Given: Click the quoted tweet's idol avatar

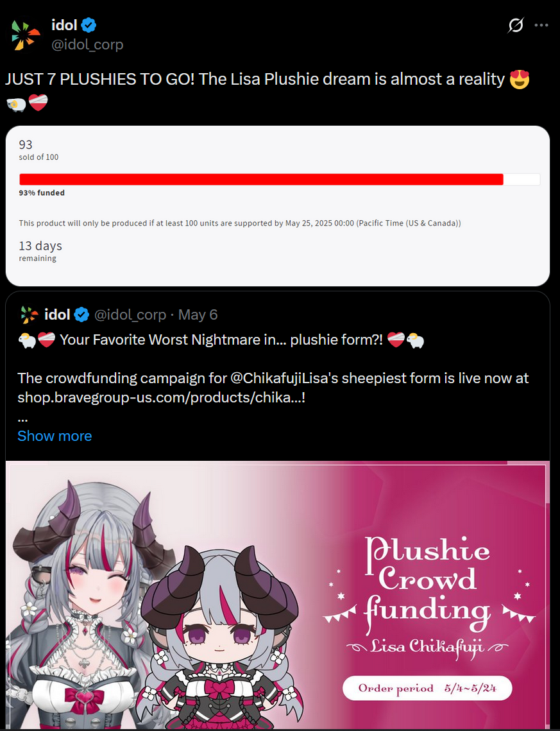Looking at the screenshot, I should click(x=30, y=314).
